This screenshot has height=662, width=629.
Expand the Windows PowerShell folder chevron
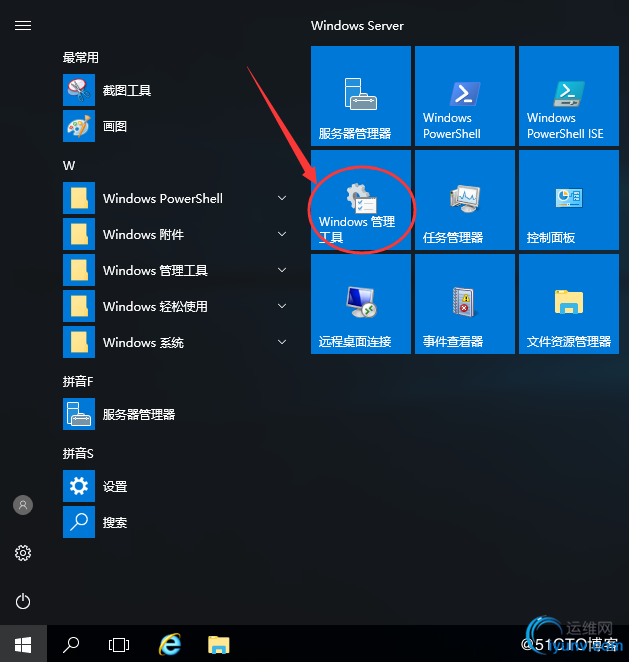point(282,198)
